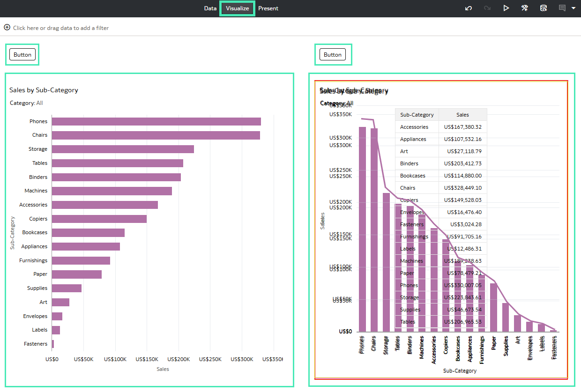581x392 pixels.
Task: Undo the last action
Action: tap(468, 8)
